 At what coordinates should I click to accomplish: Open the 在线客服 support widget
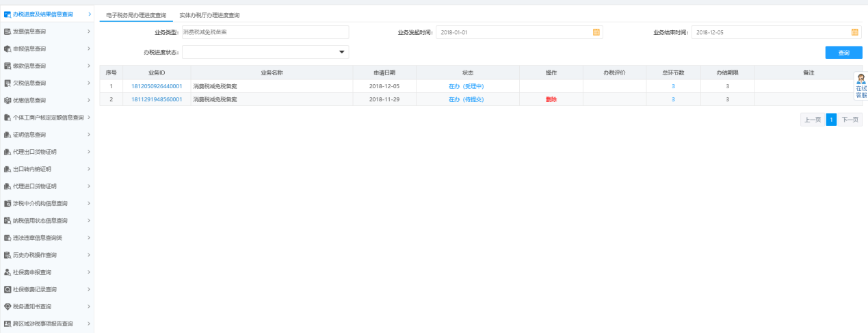(860, 86)
